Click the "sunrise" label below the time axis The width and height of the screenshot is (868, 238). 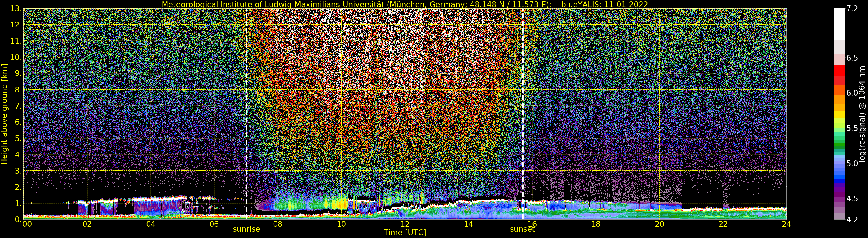pyautogui.click(x=246, y=229)
